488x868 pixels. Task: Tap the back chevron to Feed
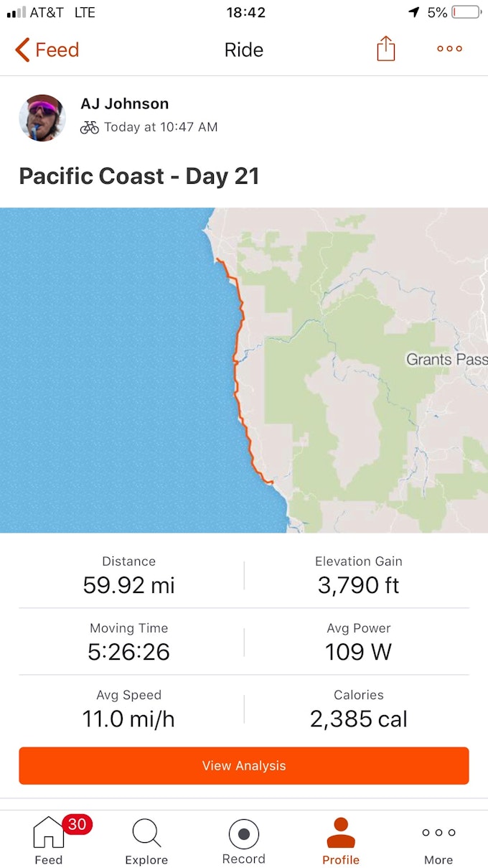(23, 50)
